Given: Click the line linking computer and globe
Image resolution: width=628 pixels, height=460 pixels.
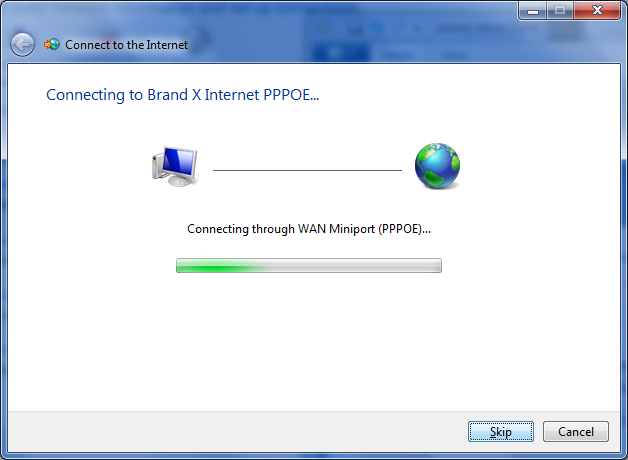Looking at the screenshot, I should coord(307,170).
